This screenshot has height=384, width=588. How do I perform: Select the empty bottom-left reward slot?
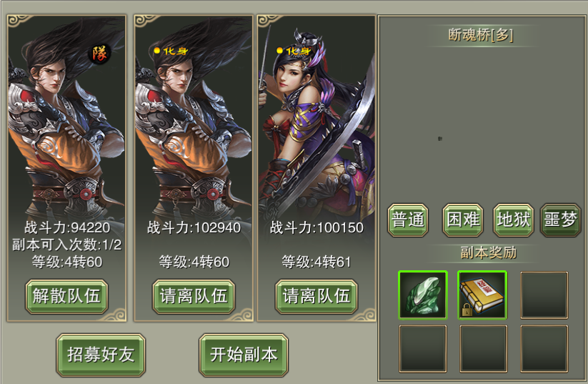click(423, 348)
